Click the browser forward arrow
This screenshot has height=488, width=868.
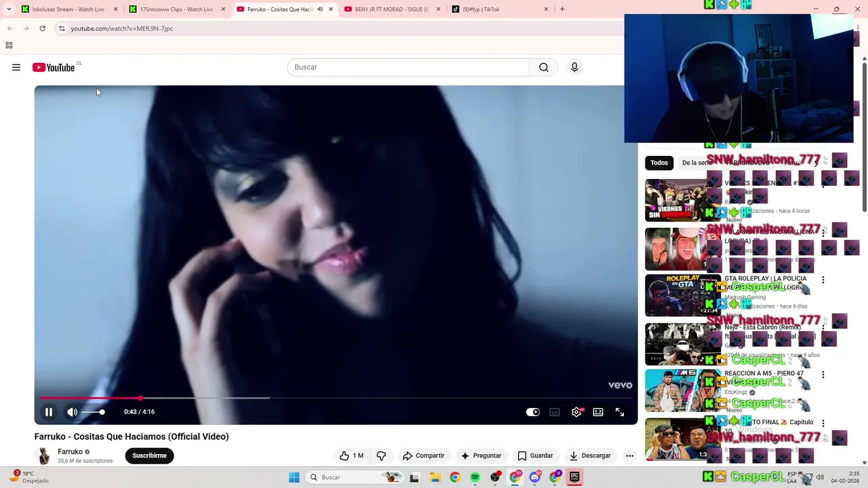coord(26,28)
